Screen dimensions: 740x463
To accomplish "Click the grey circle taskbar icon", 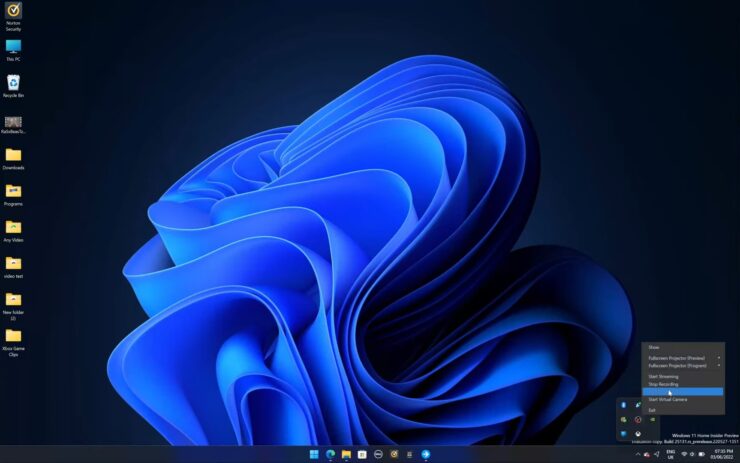I will tap(378, 454).
